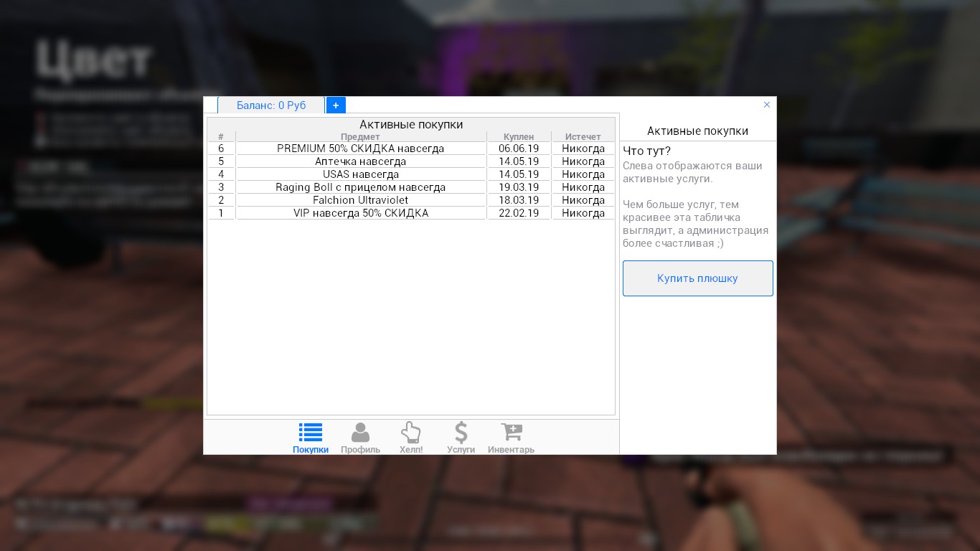Click the Истечет column header

point(583,136)
